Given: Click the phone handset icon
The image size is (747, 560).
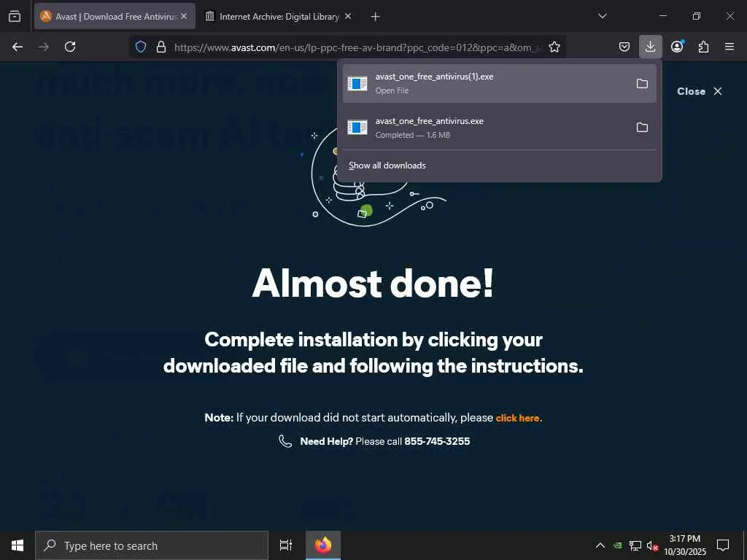Looking at the screenshot, I should (285, 441).
